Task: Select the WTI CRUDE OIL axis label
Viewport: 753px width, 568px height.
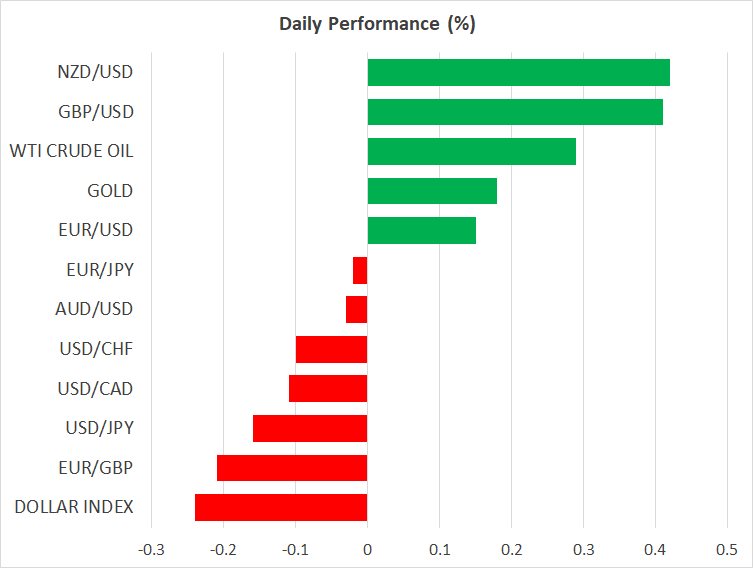Action: click(71, 151)
